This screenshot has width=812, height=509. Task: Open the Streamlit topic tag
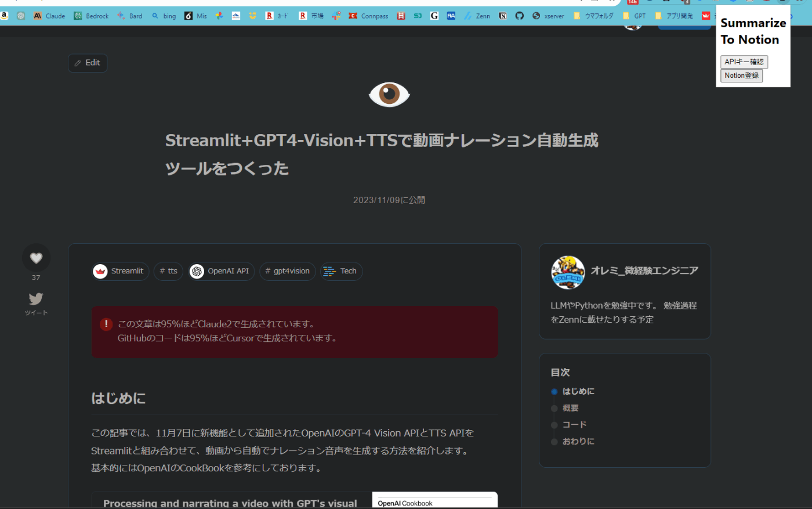(x=121, y=271)
